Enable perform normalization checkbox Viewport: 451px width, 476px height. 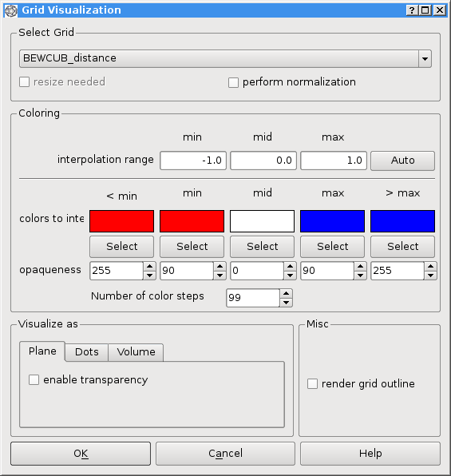(233, 82)
